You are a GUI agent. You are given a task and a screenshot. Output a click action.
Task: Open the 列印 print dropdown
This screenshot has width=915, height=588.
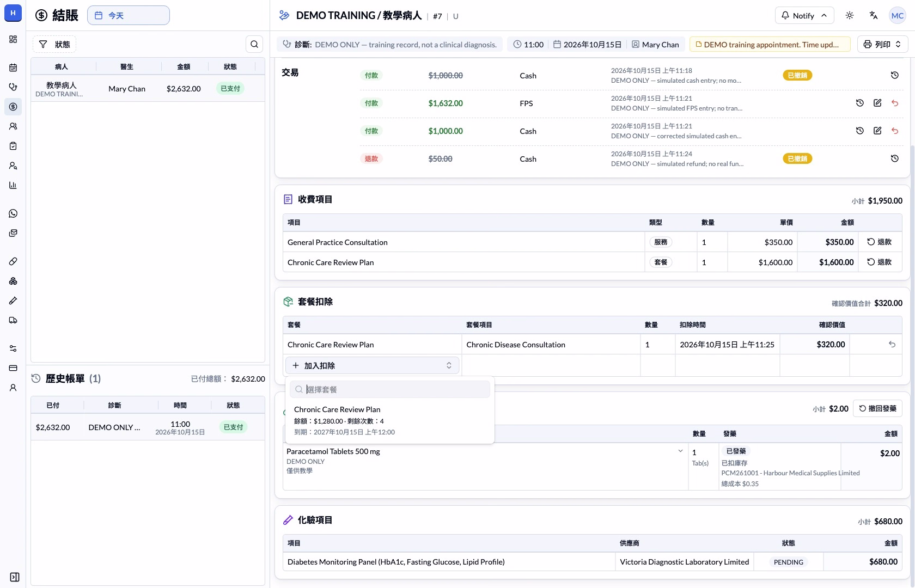pos(882,44)
